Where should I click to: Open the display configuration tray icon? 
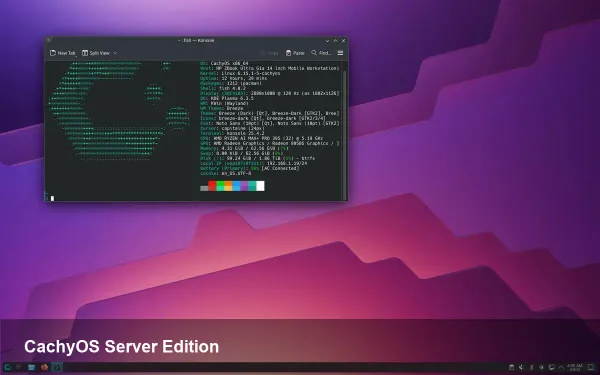pyautogui.click(x=551, y=368)
